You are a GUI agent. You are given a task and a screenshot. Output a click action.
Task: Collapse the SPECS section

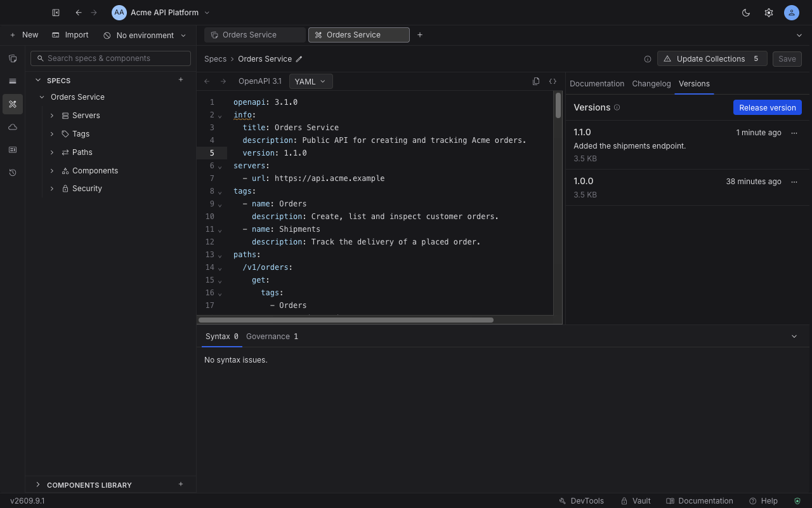point(38,80)
